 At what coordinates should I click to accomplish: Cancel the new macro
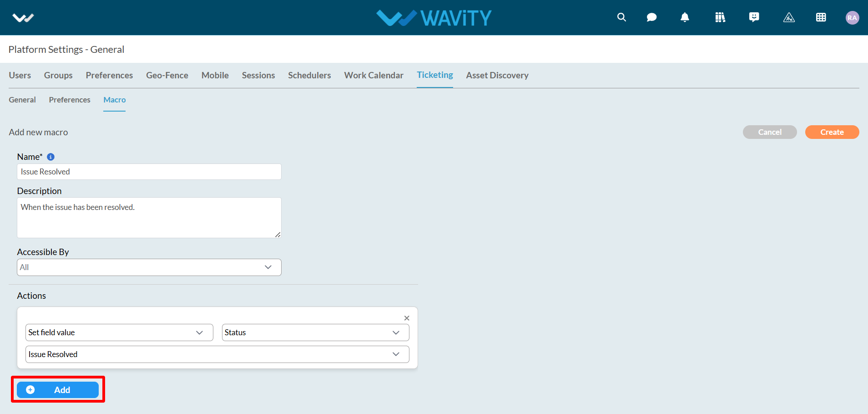point(770,132)
